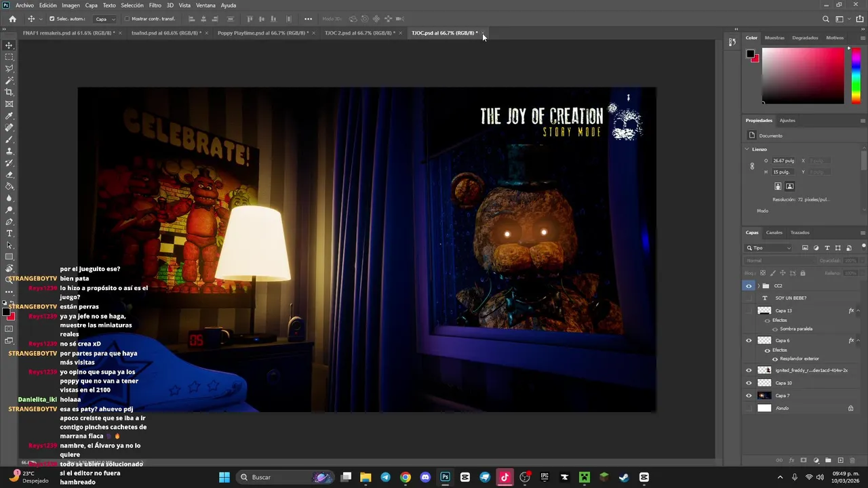Open the Normal blend mode dropdown
The image size is (868, 488).
(780, 260)
